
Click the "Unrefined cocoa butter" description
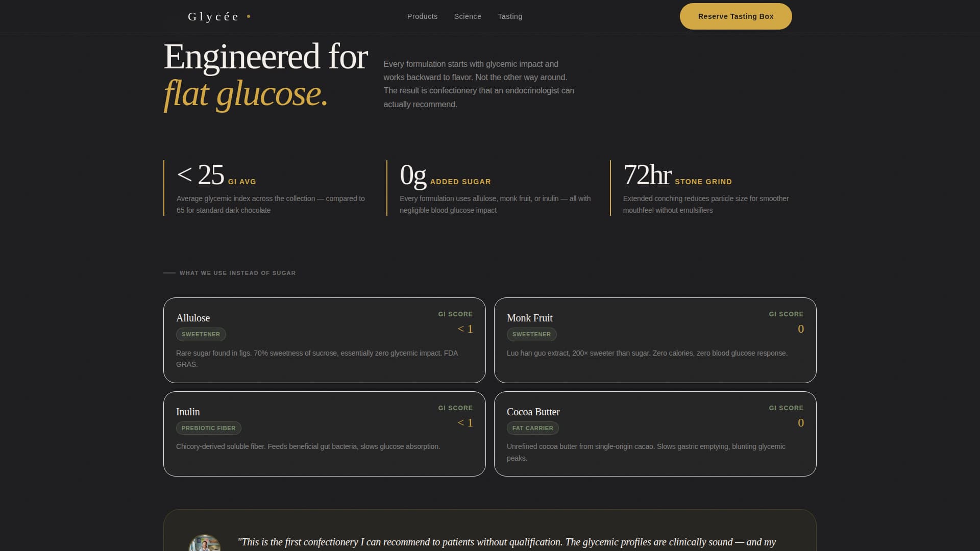[646, 452]
